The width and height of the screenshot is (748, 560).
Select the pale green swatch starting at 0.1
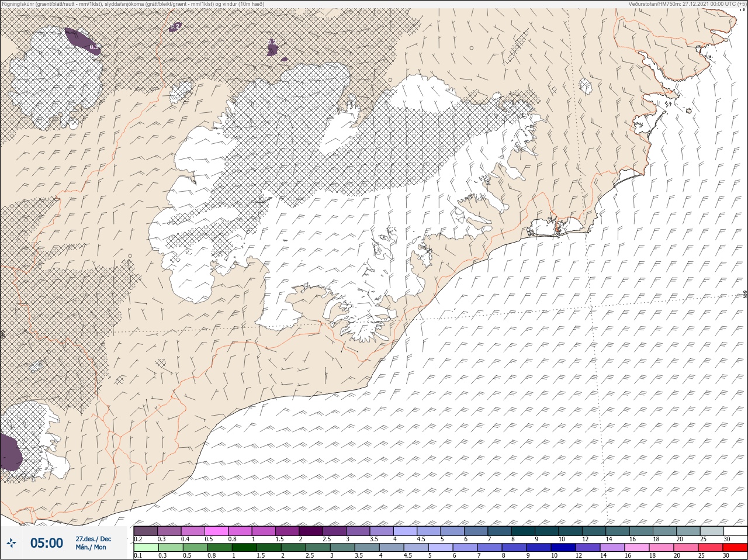[x=146, y=548]
